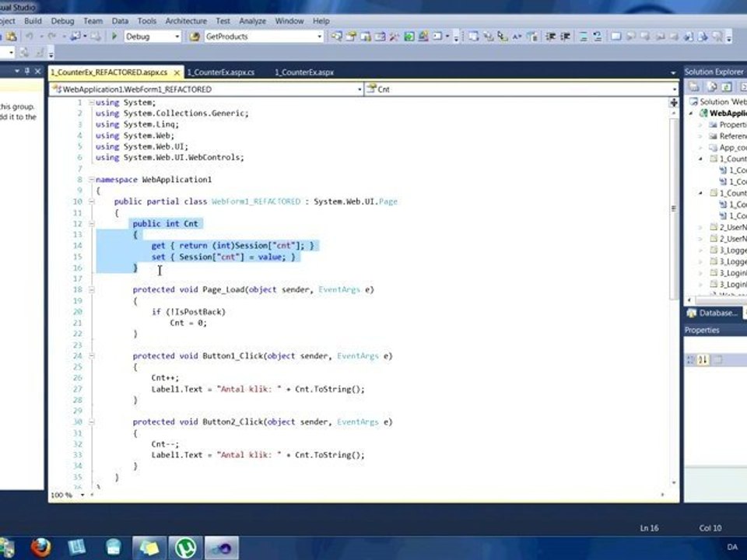The width and height of the screenshot is (747, 560).
Task: Collapse the WebForm1_REFACTORED class region
Action: point(91,201)
